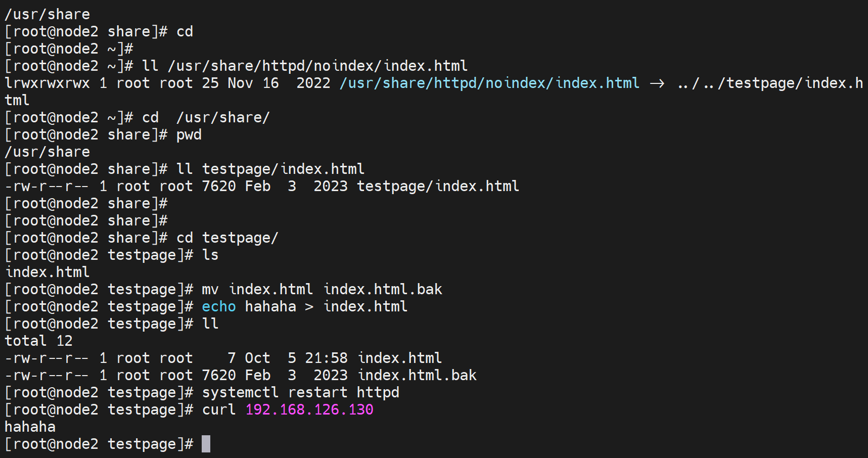Click the 'curl' command word
The height and width of the screenshot is (458, 868).
[x=218, y=409]
